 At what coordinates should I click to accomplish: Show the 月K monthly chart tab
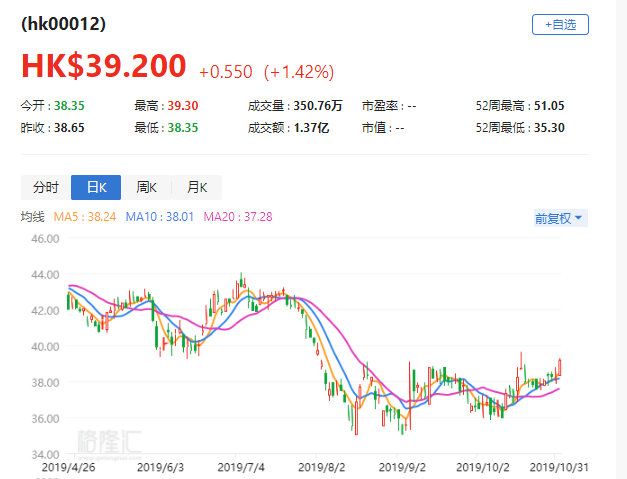[196, 187]
